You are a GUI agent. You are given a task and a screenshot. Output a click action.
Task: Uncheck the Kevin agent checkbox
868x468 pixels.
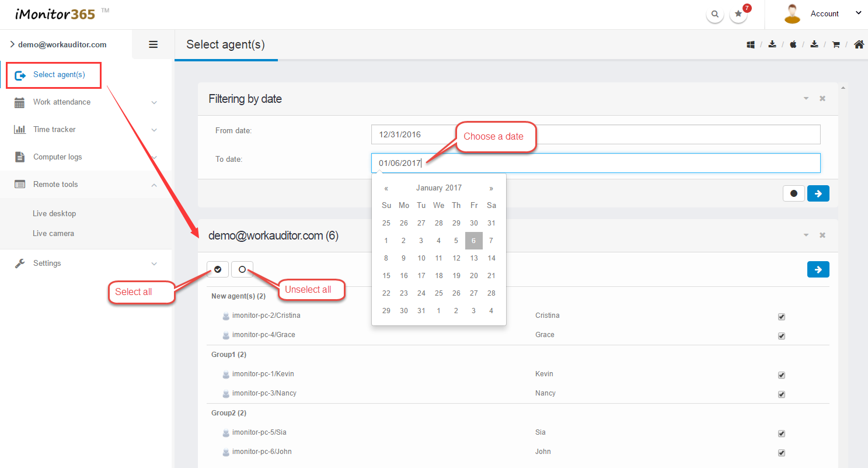pos(782,375)
